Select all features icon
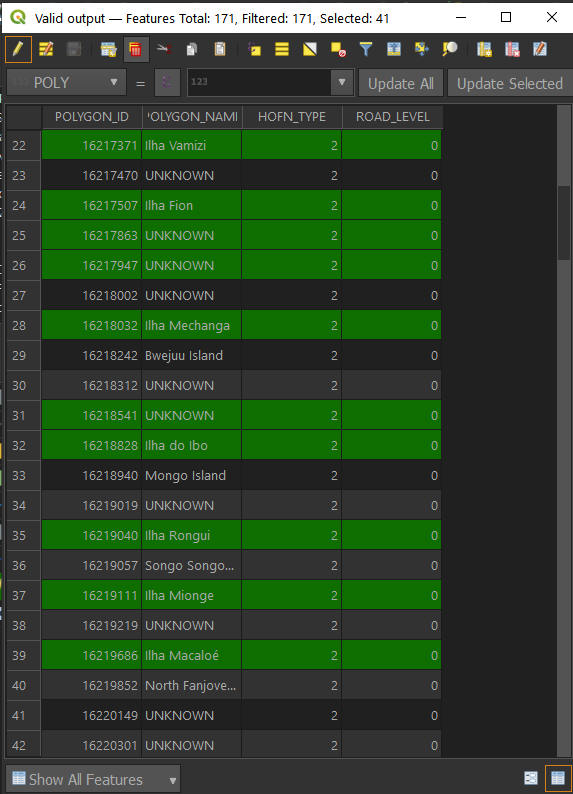The image size is (573, 794). (x=282, y=50)
